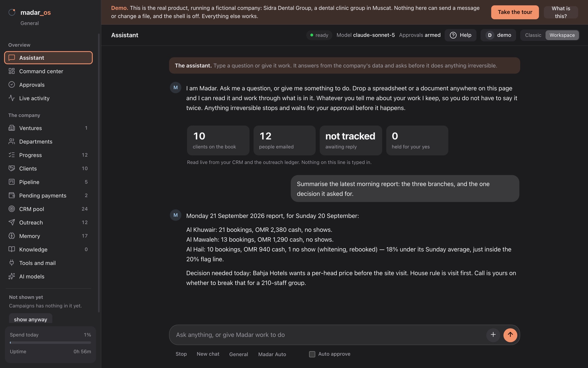Click the Outreach paper plane icon
This screenshot has width=588, height=368.
tap(12, 222)
